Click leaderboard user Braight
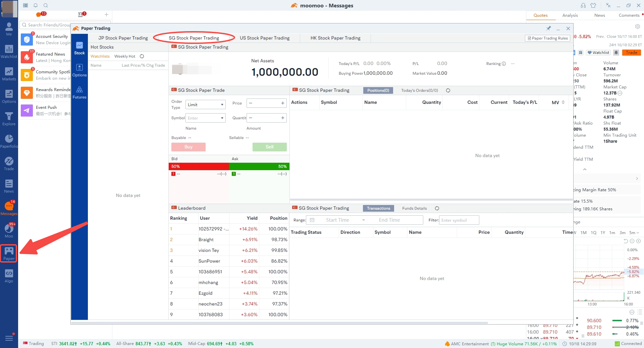Image resolution: width=644 pixels, height=348 pixels. 206,240
